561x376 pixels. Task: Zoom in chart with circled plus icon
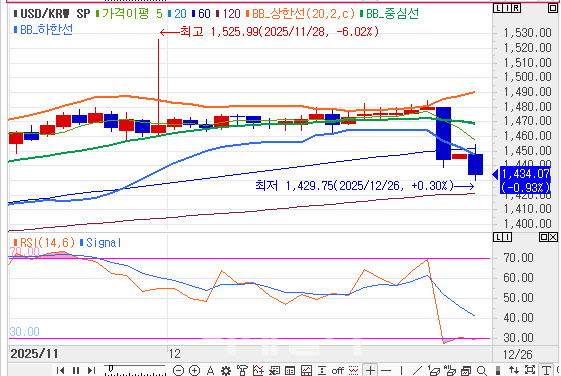(x=194, y=370)
